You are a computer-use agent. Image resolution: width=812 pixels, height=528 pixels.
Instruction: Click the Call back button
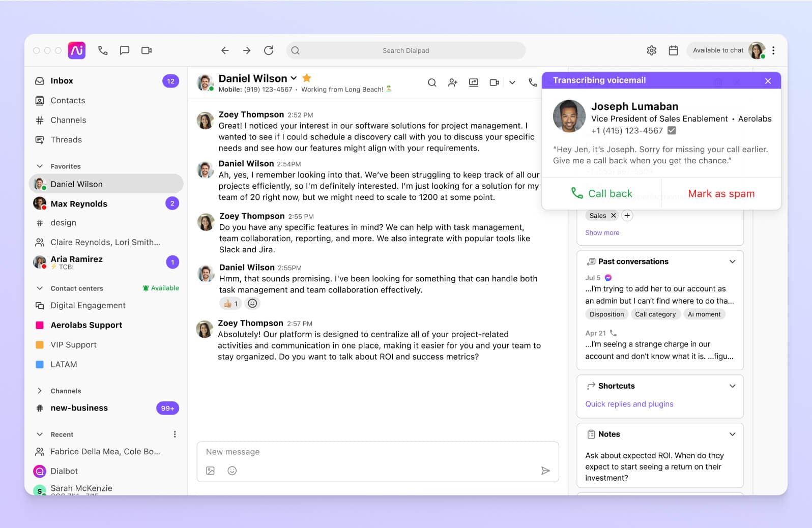[x=602, y=194]
